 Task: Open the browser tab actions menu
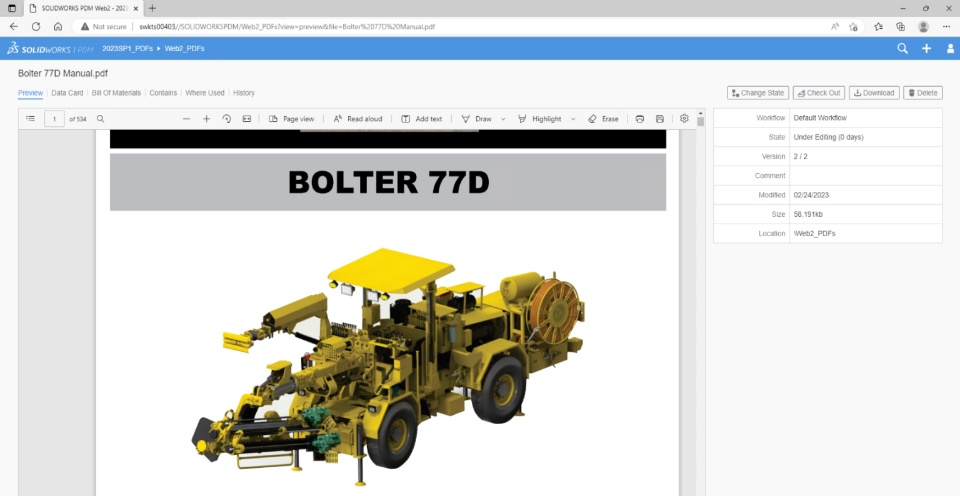(x=12, y=8)
